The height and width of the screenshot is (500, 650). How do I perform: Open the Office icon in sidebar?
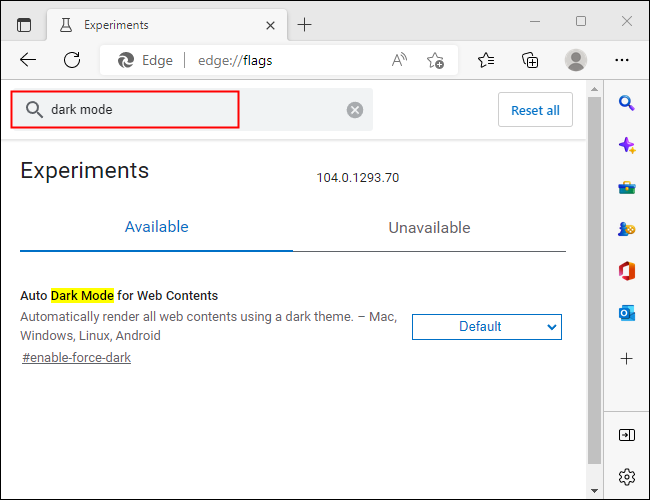pos(627,271)
